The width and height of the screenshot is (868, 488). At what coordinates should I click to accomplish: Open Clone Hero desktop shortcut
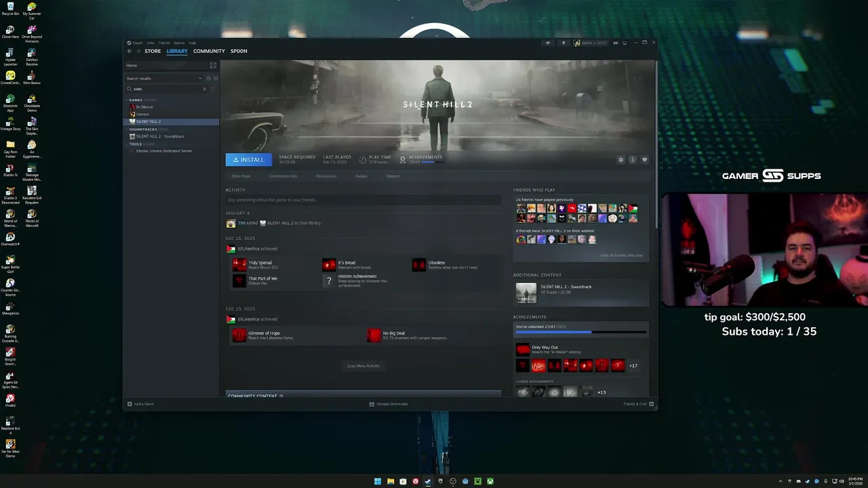pos(10,32)
